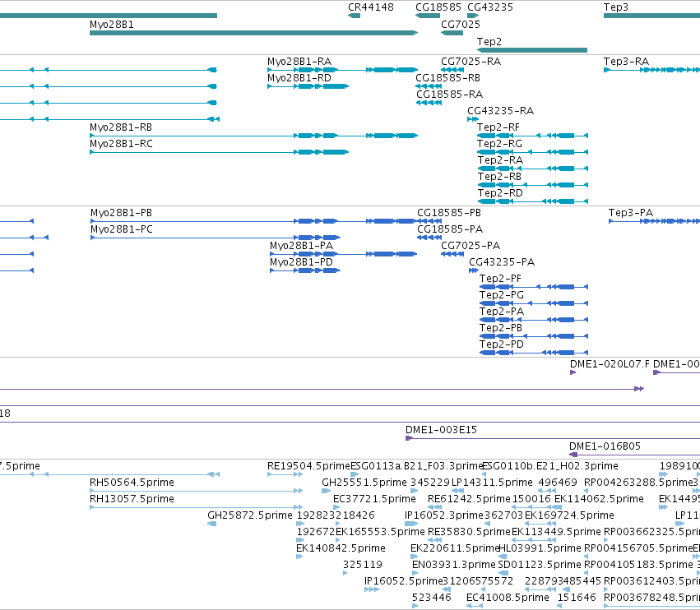Image resolution: width=700 pixels, height=610 pixels.
Task: Click EST EK220611.5prime
Action: (414, 557)
